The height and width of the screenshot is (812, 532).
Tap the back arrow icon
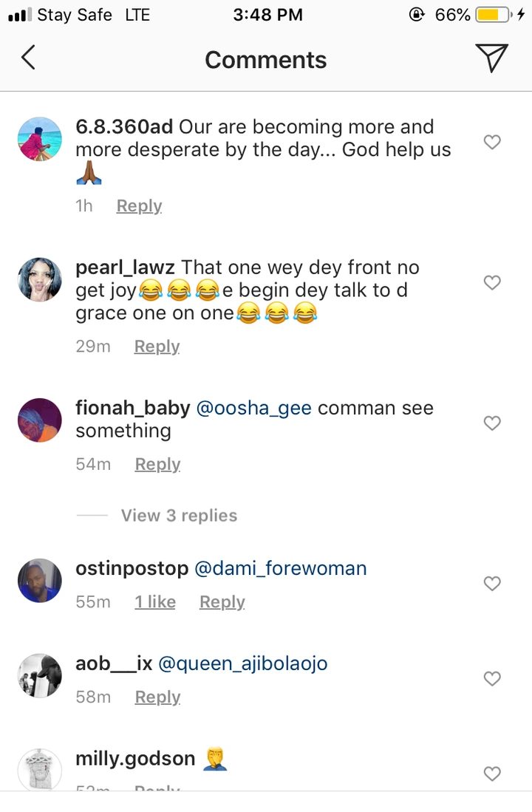point(28,58)
